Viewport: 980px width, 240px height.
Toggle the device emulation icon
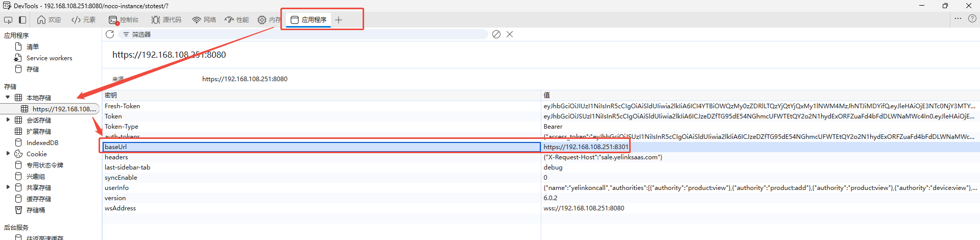coord(22,20)
